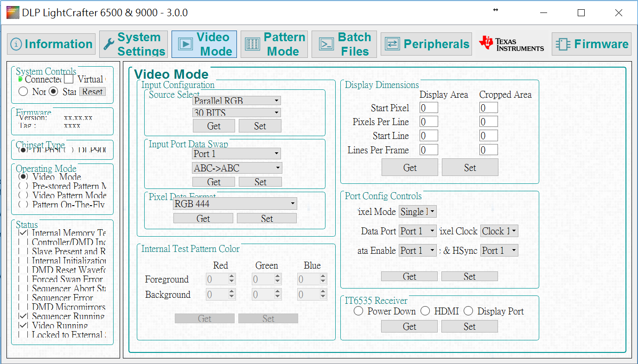Image resolution: width=638 pixels, height=364 pixels.
Task: Click the app icon in title bar
Action: point(13,13)
